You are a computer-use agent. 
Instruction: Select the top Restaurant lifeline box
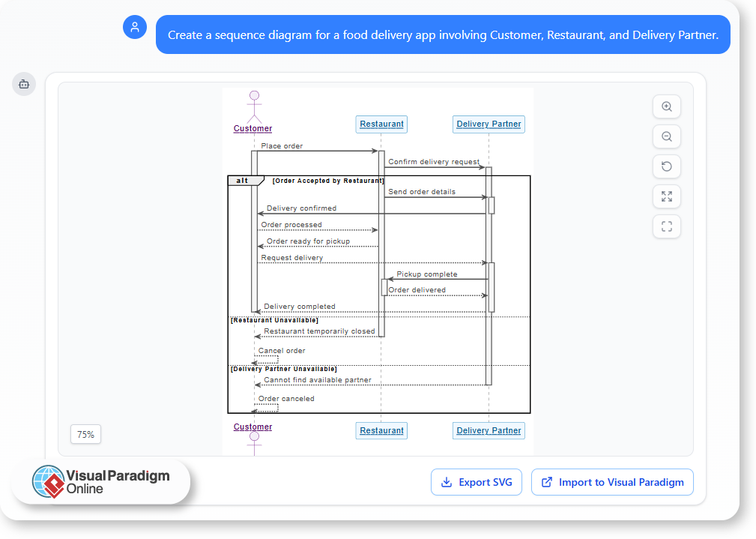381,124
